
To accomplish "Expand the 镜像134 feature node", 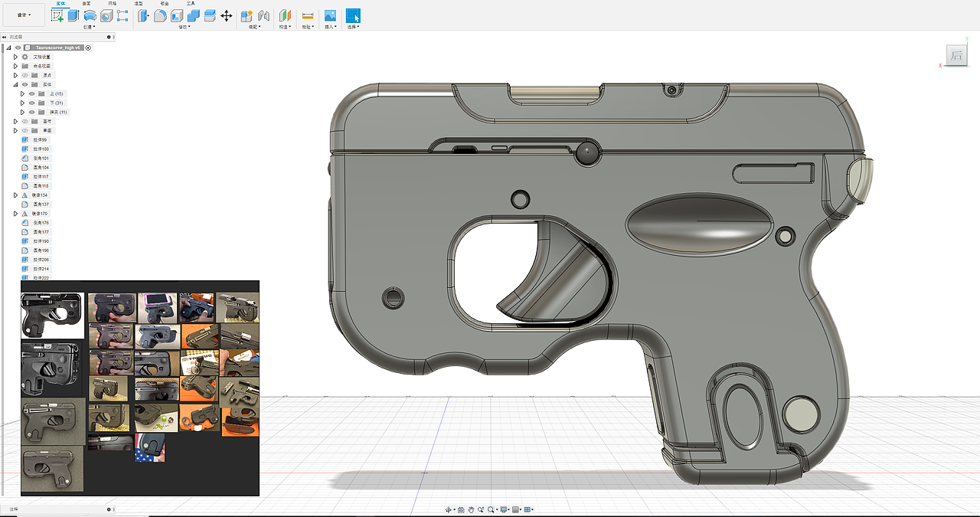I will click(15, 195).
